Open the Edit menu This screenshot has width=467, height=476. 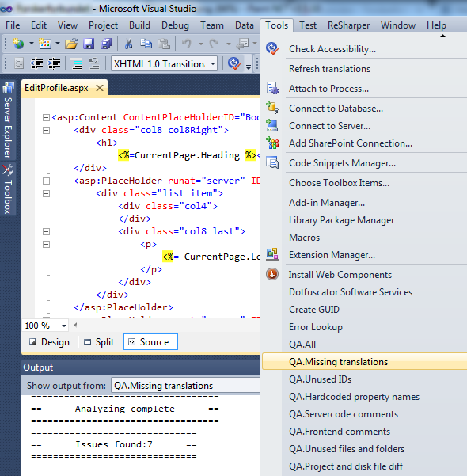39,25
